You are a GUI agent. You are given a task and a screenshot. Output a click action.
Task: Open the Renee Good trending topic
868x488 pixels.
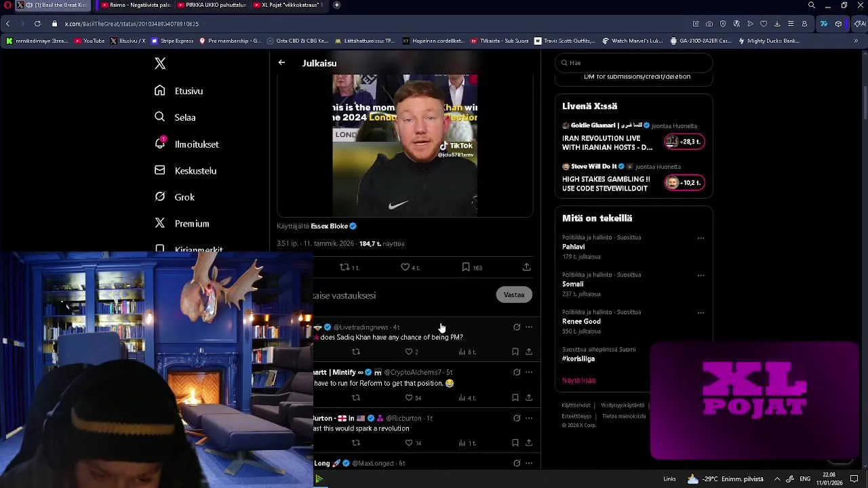(581, 321)
